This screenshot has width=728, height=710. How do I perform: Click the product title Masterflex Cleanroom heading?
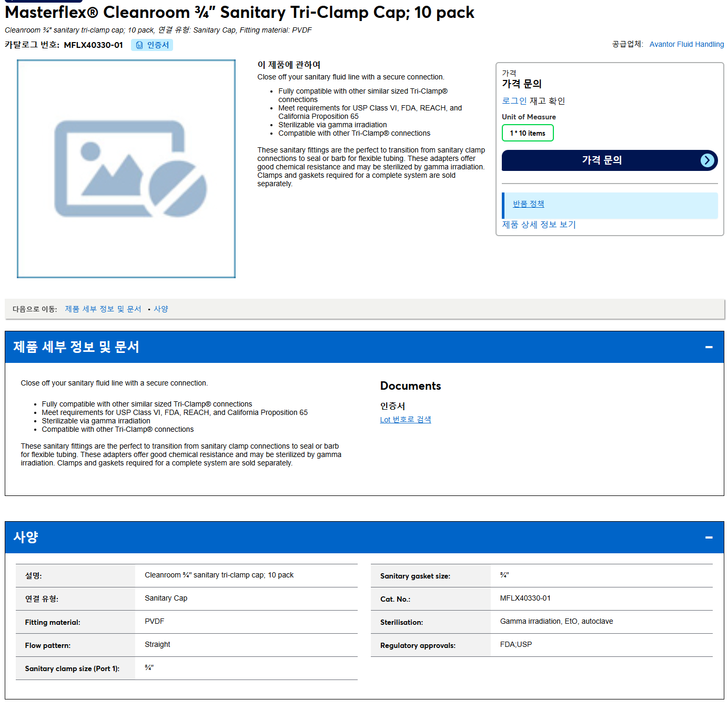[239, 12]
